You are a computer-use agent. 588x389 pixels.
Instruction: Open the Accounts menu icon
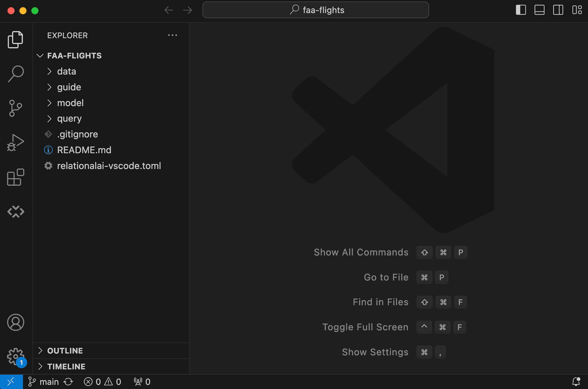[x=16, y=322]
